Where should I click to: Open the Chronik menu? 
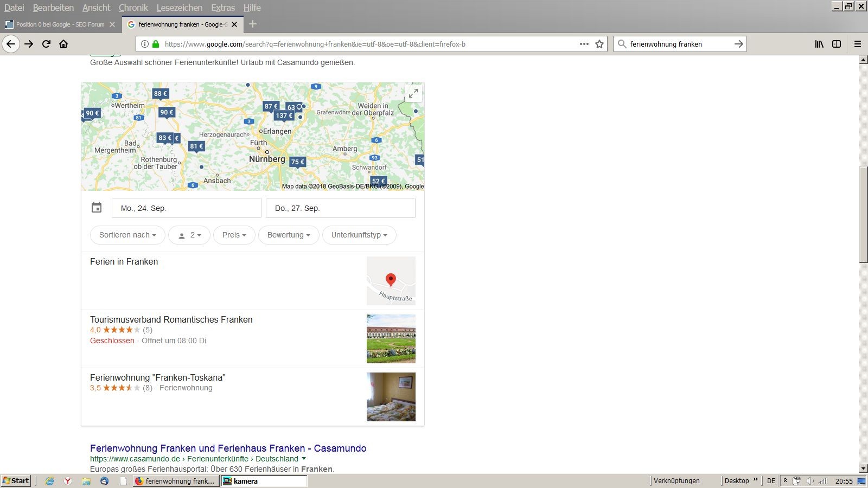point(133,8)
